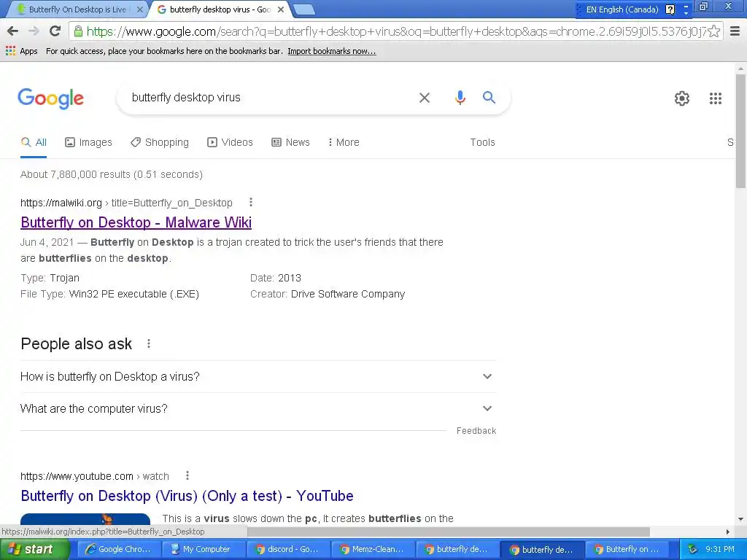Screen dimensions: 747x560
Task: Click the 'Creator: Drive Software Company' text
Action: [328, 294]
